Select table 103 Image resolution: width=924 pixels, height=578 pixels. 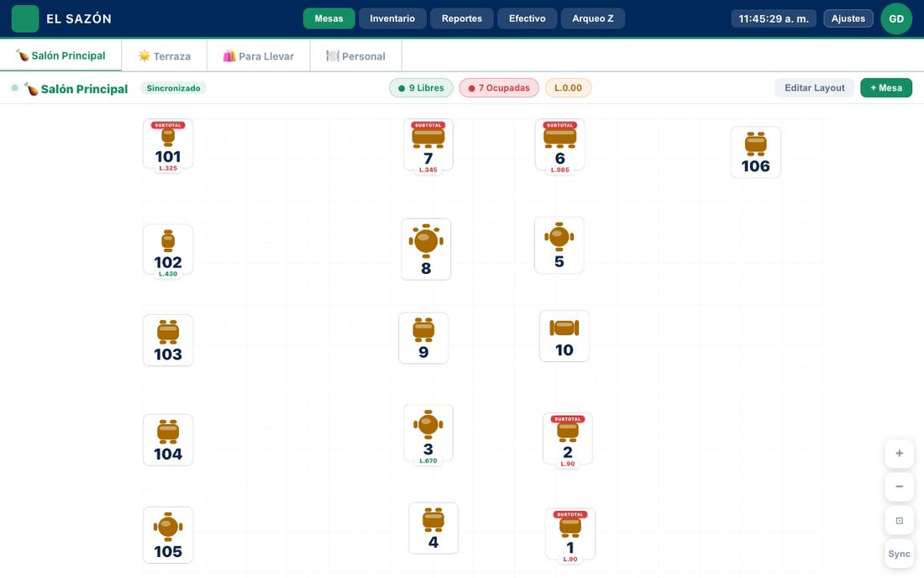click(168, 340)
